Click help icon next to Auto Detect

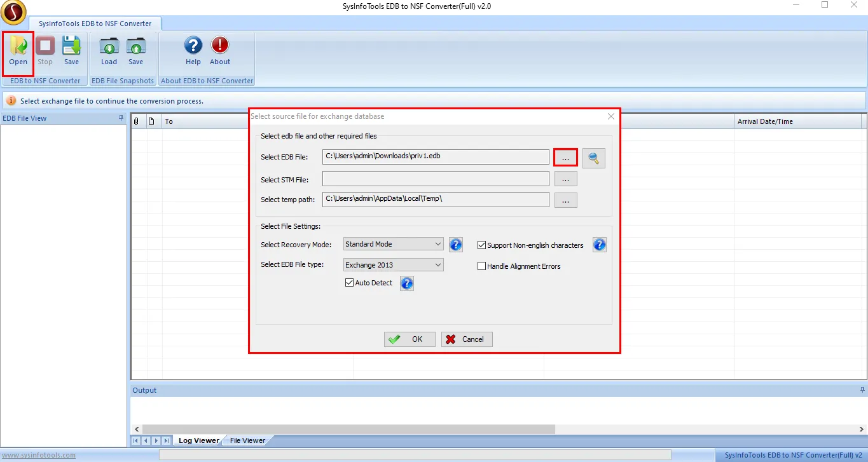407,283
